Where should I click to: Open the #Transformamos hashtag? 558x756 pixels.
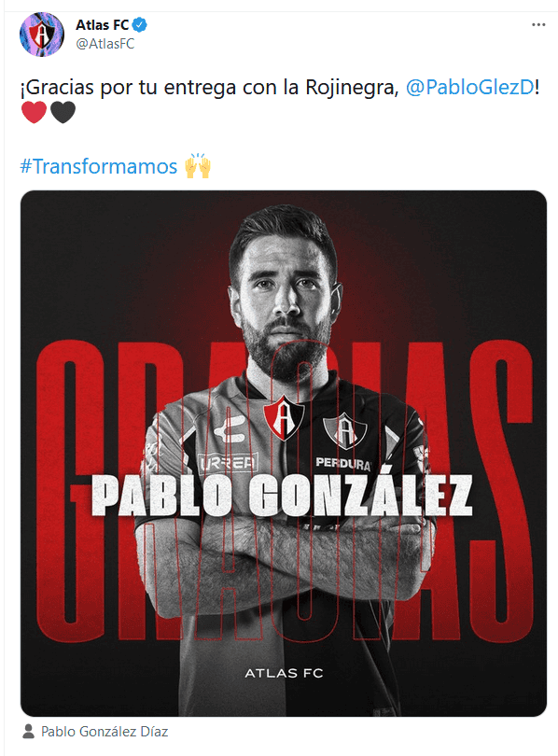[98, 166]
